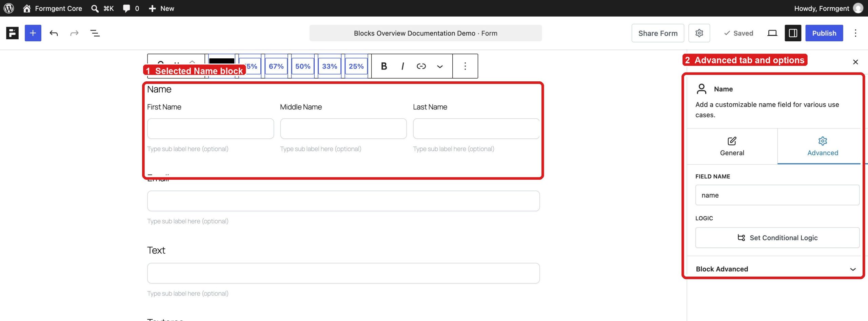Image resolution: width=868 pixels, height=321 pixels.
Task: Open the WordPress logo menu
Action: (x=9, y=8)
